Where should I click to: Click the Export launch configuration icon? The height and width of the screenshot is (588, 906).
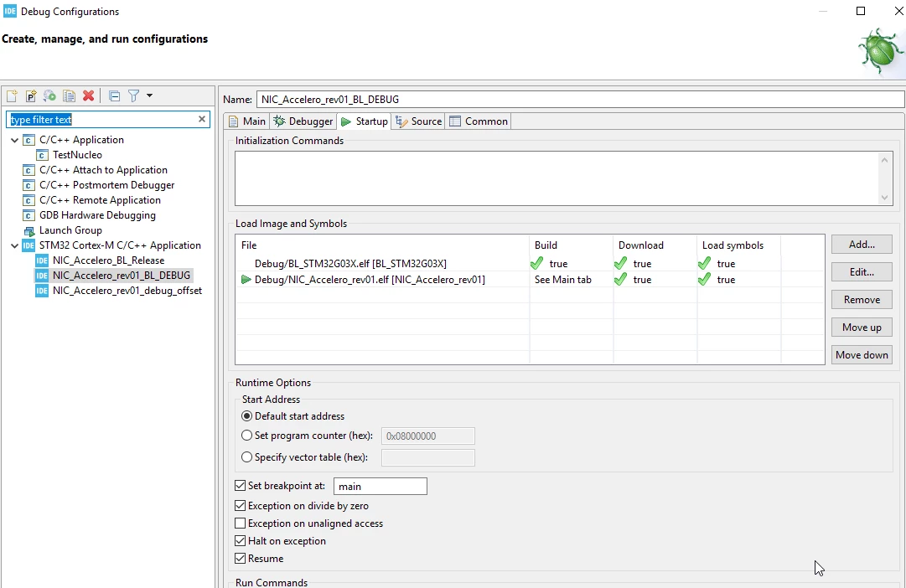point(49,95)
